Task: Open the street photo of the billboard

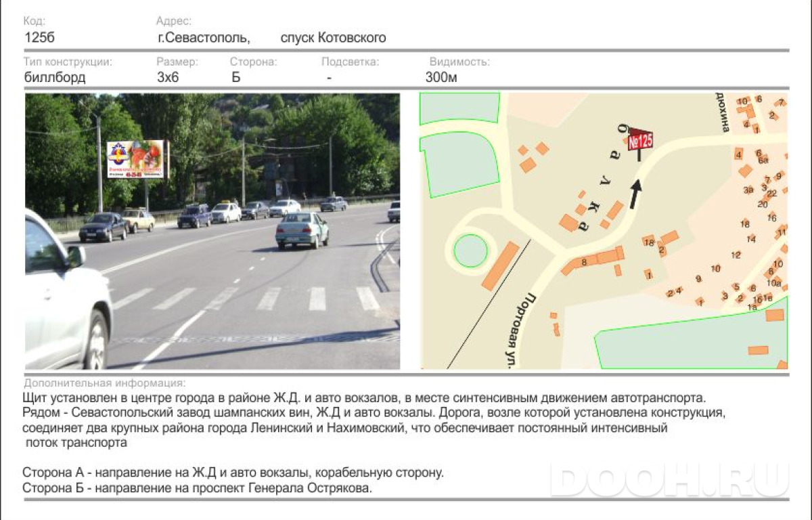Action: click(212, 232)
